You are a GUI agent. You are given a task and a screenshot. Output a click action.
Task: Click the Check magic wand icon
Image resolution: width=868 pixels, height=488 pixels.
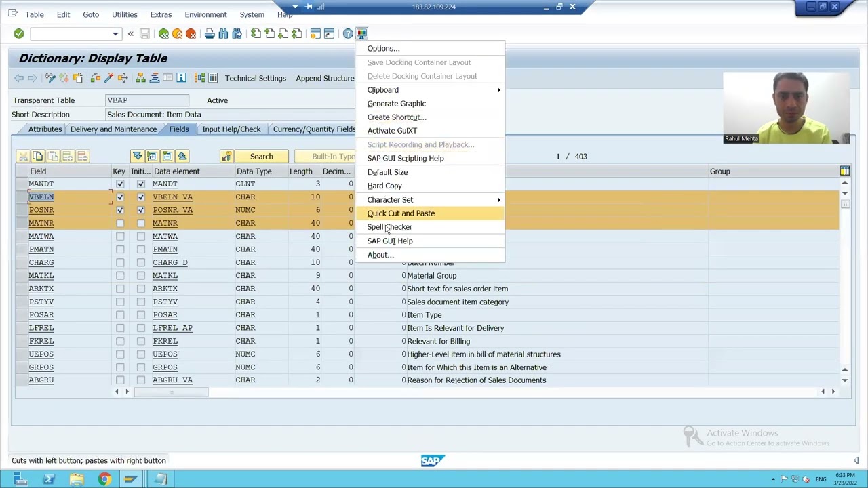(x=108, y=78)
